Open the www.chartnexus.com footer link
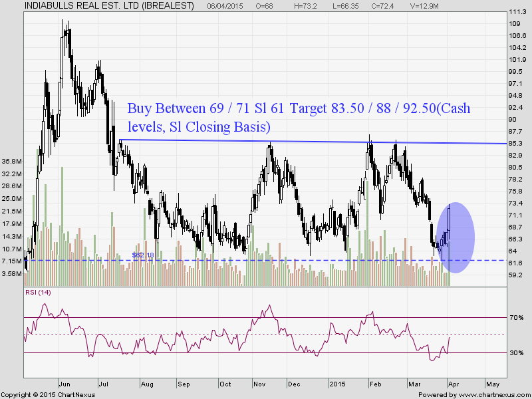Screen dimensions: 532x399 (493, 395)
